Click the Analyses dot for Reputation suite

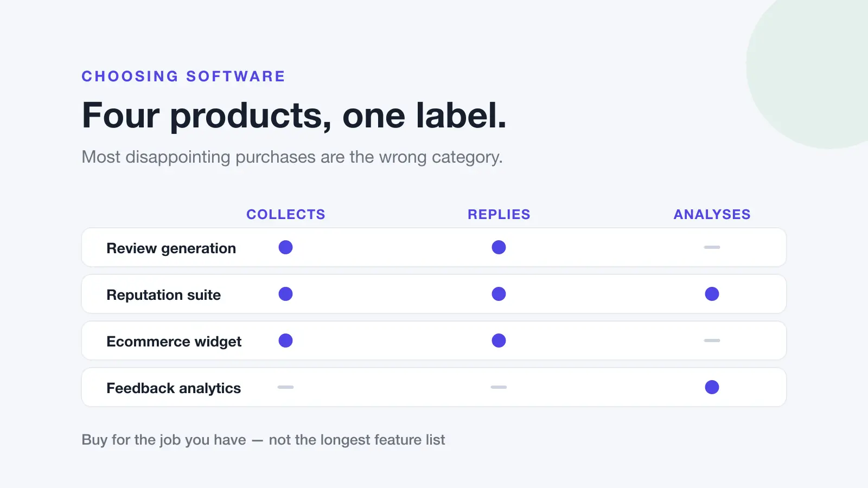coord(712,294)
